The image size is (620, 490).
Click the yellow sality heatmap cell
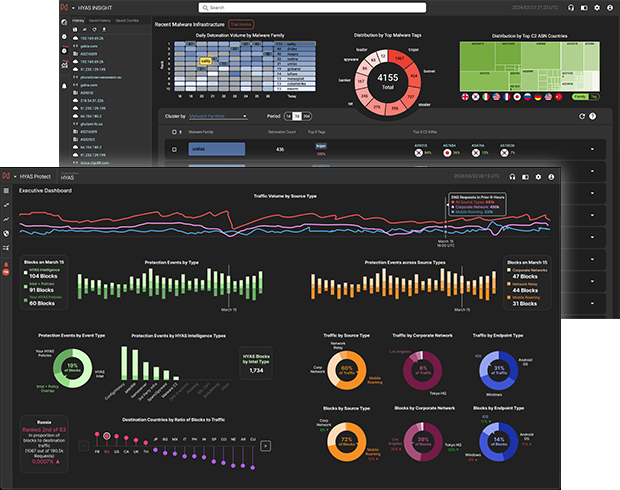[206, 61]
